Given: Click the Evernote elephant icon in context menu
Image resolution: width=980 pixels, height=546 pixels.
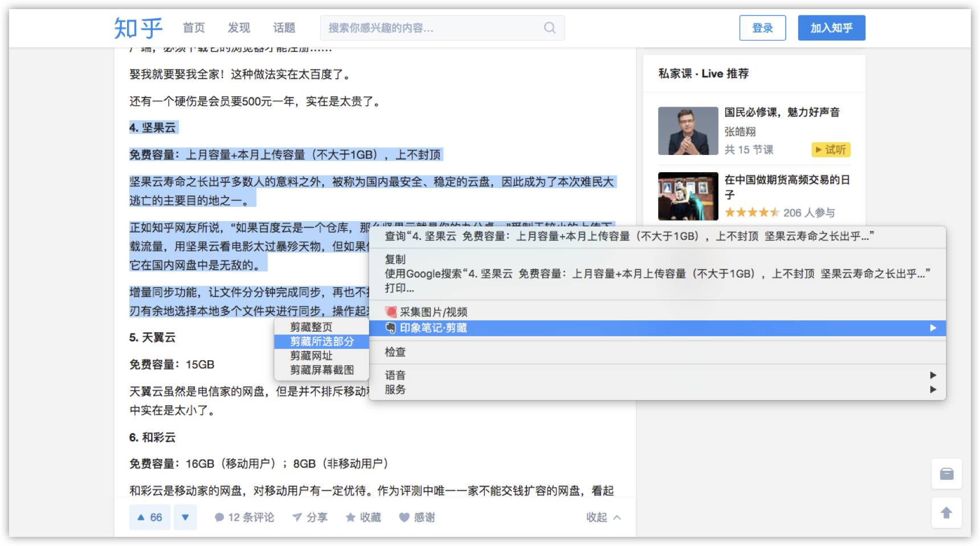Looking at the screenshot, I should [391, 328].
